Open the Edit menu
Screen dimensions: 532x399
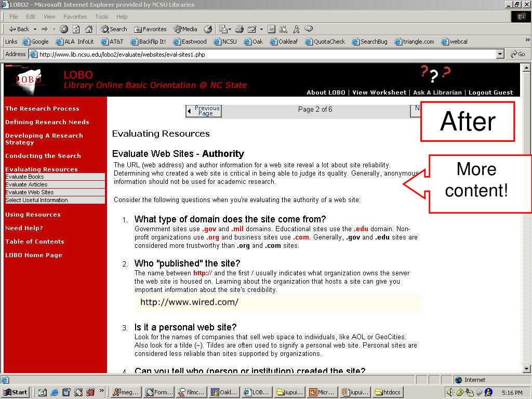(31, 17)
